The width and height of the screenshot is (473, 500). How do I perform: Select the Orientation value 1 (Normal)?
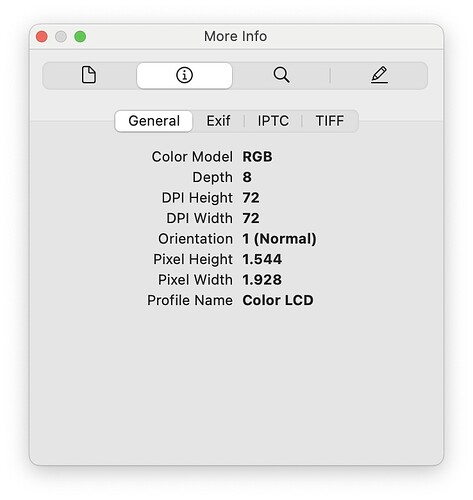[279, 239]
